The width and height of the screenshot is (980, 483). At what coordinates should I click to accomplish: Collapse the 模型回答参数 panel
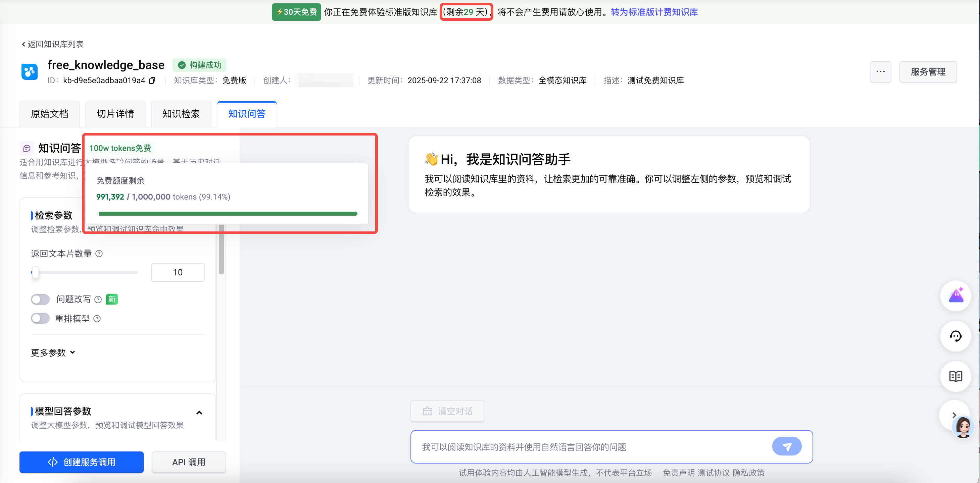coord(199,413)
